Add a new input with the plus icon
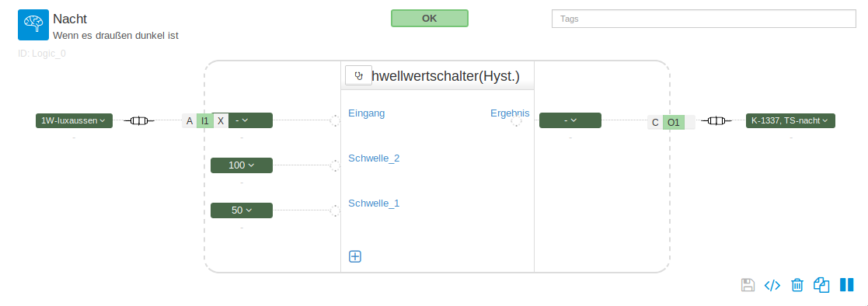868x306 pixels. point(355,256)
